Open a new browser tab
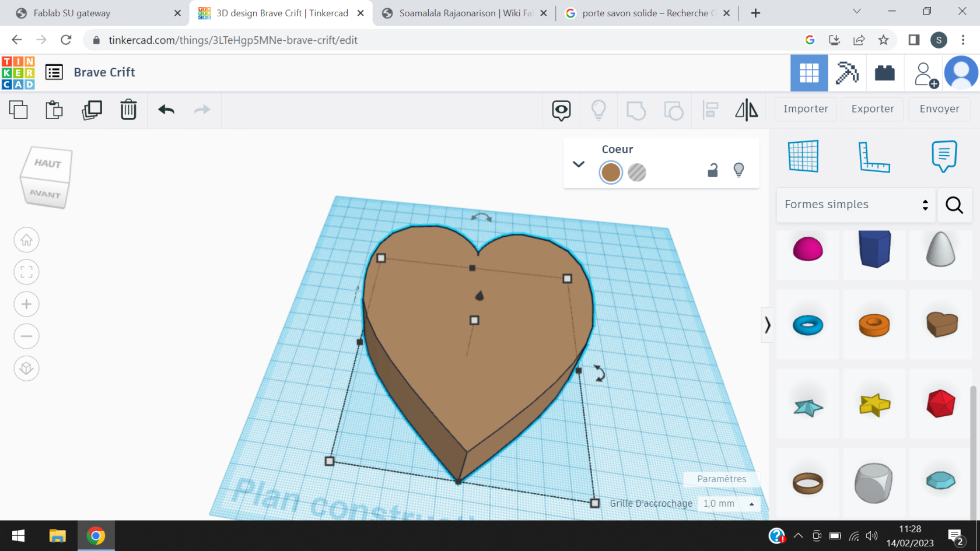 [755, 13]
